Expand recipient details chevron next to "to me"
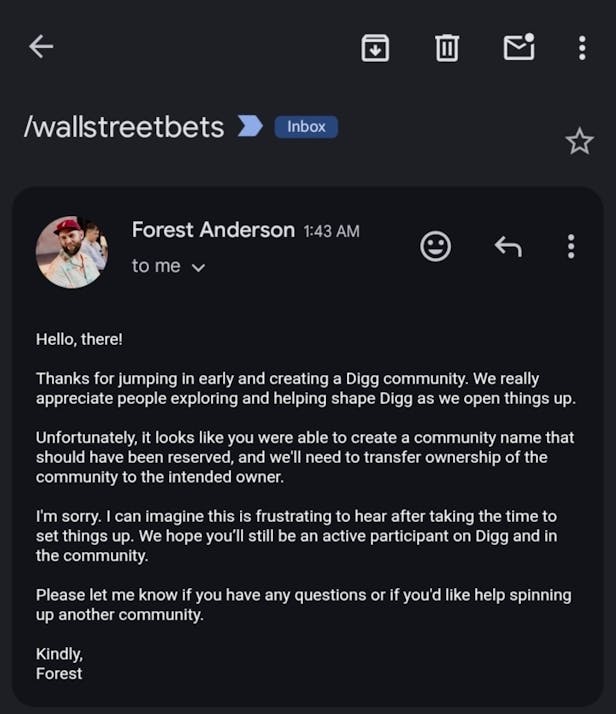The image size is (616, 714). click(198, 267)
